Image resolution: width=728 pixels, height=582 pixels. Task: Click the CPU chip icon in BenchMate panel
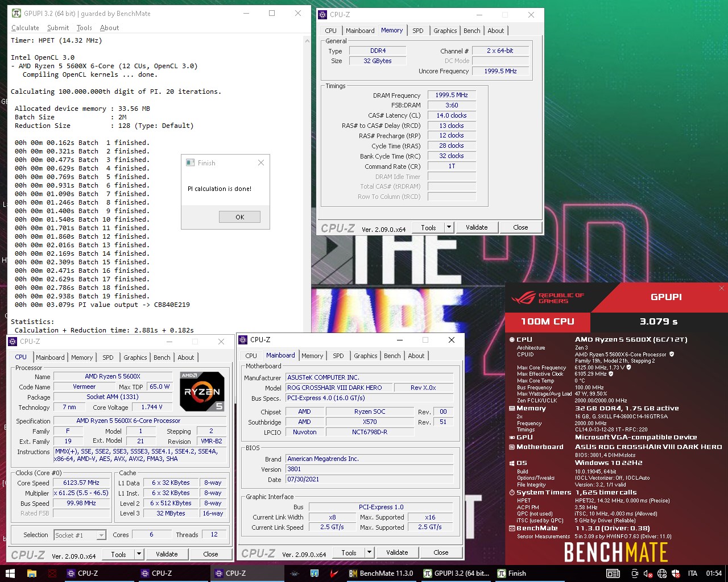click(x=512, y=339)
